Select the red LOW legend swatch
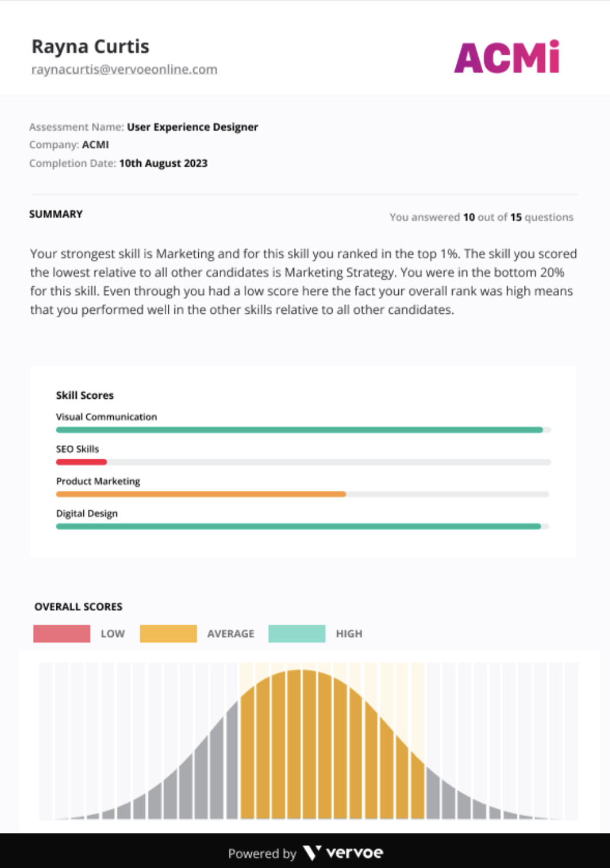 pos(62,633)
